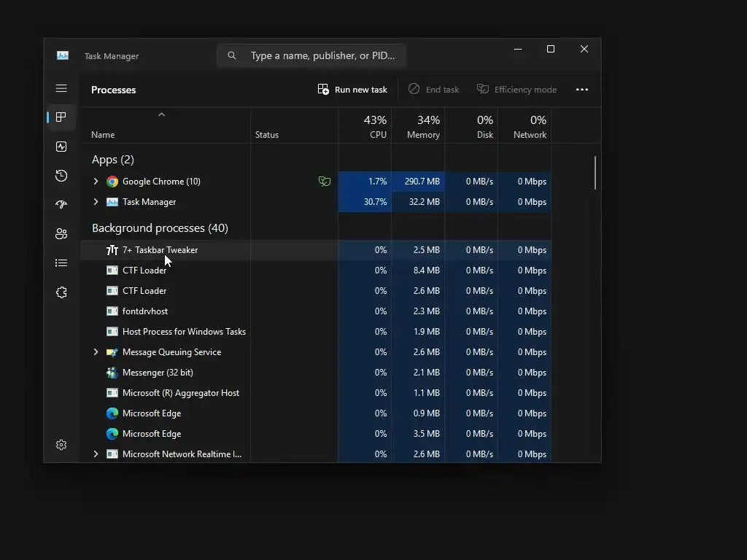The image size is (747, 560).
Task: Click the Message Queuing Service icon
Action: [112, 352]
